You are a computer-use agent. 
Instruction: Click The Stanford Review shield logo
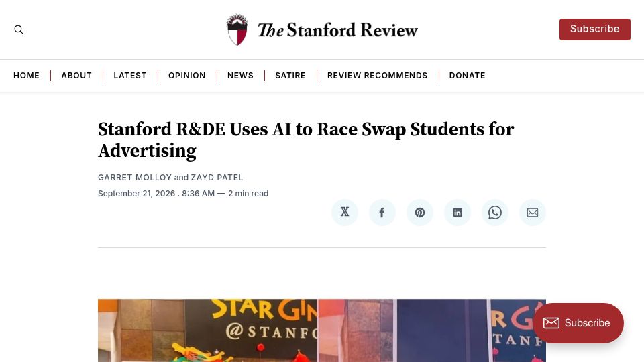[x=237, y=29]
